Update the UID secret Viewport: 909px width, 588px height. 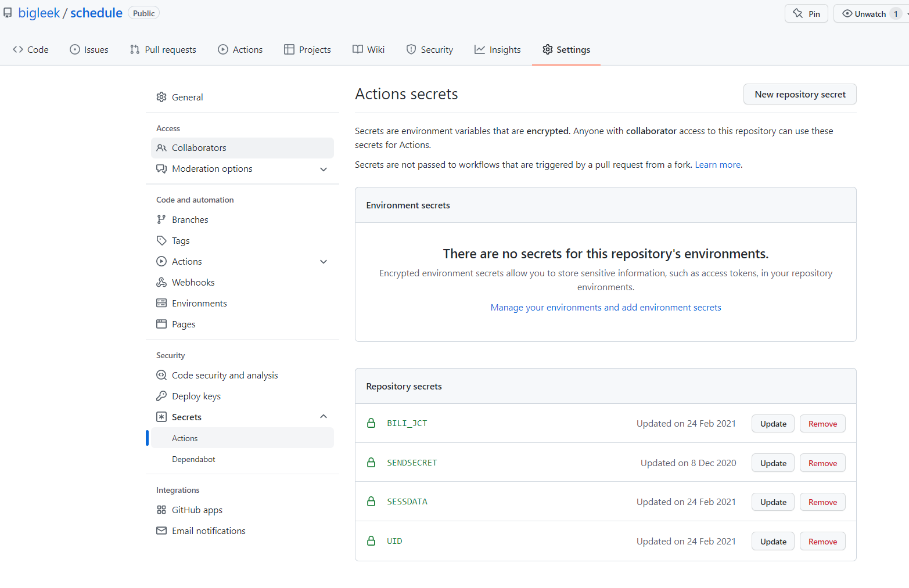tap(773, 542)
